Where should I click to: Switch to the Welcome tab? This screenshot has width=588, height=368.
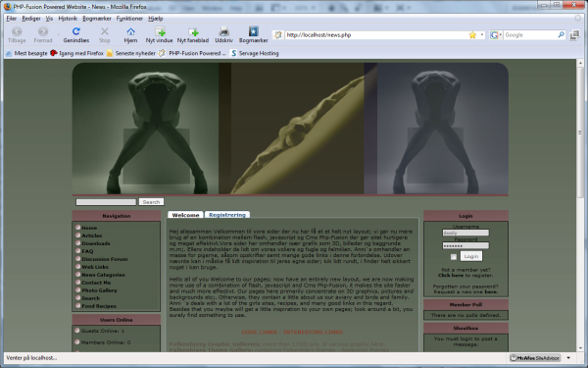[x=185, y=215]
